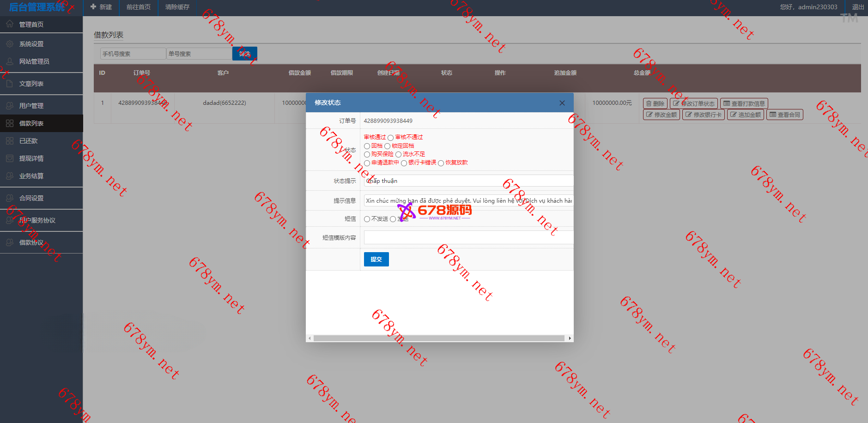Close the 修改状态 dialog with the X icon
The width and height of the screenshot is (868, 423).
point(562,103)
